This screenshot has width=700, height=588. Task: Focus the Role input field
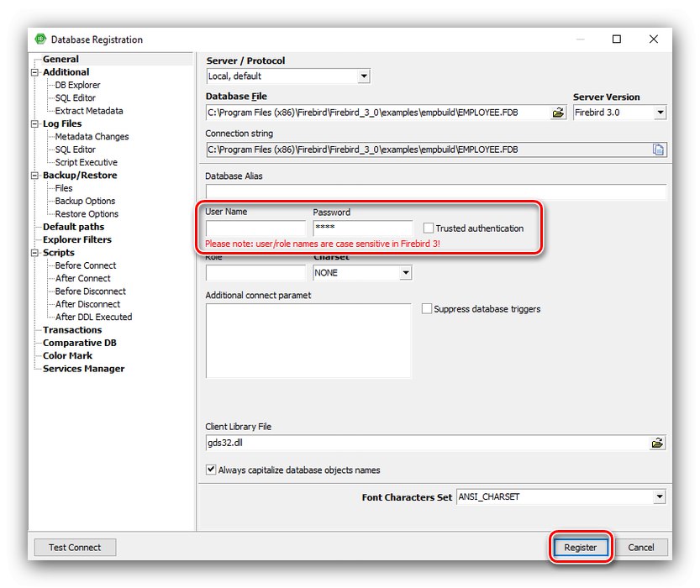(x=255, y=273)
